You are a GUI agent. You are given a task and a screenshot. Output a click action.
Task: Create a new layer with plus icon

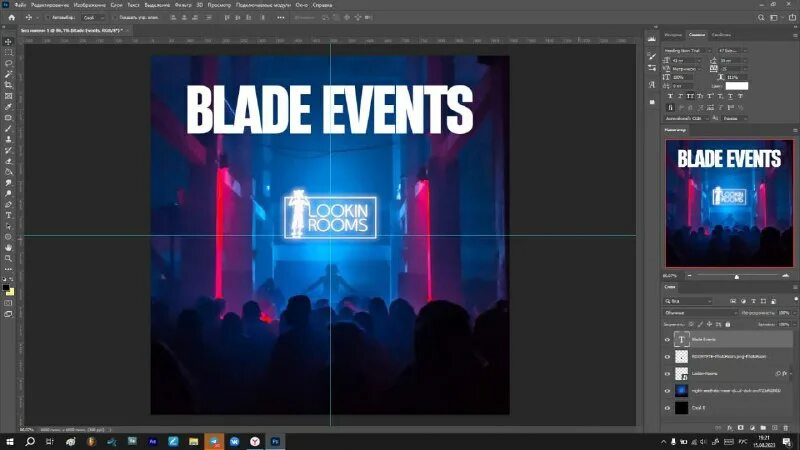point(774,428)
